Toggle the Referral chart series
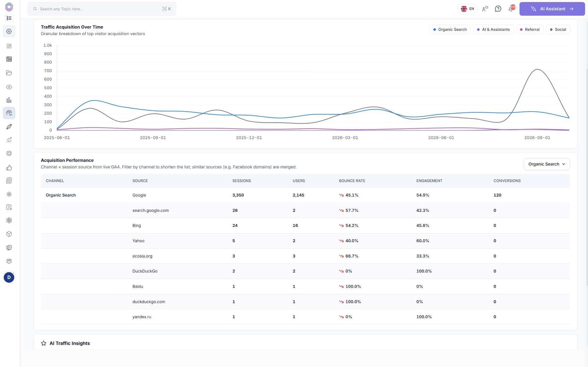 530,29
